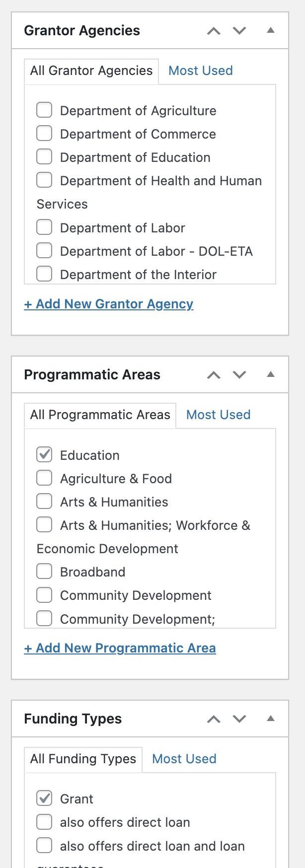Image resolution: width=305 pixels, height=868 pixels.
Task: Enable Department of Labor - DOL-ETA
Action: click(44, 251)
